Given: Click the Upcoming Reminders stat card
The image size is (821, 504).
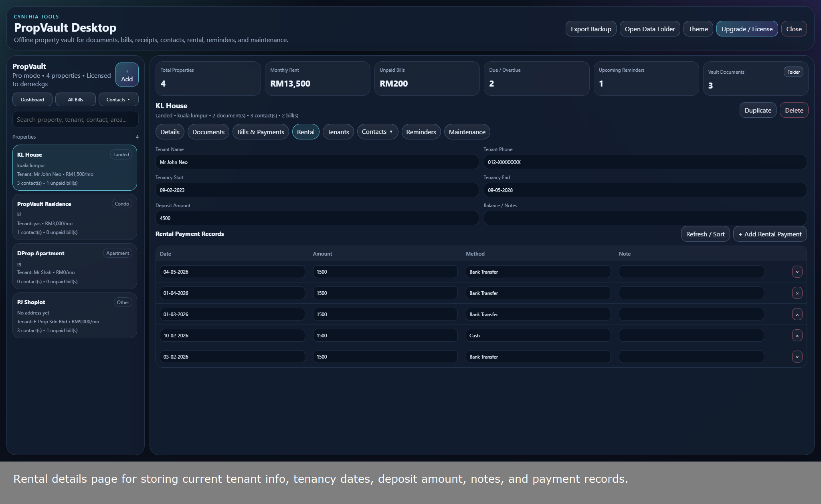Looking at the screenshot, I should click(646, 79).
